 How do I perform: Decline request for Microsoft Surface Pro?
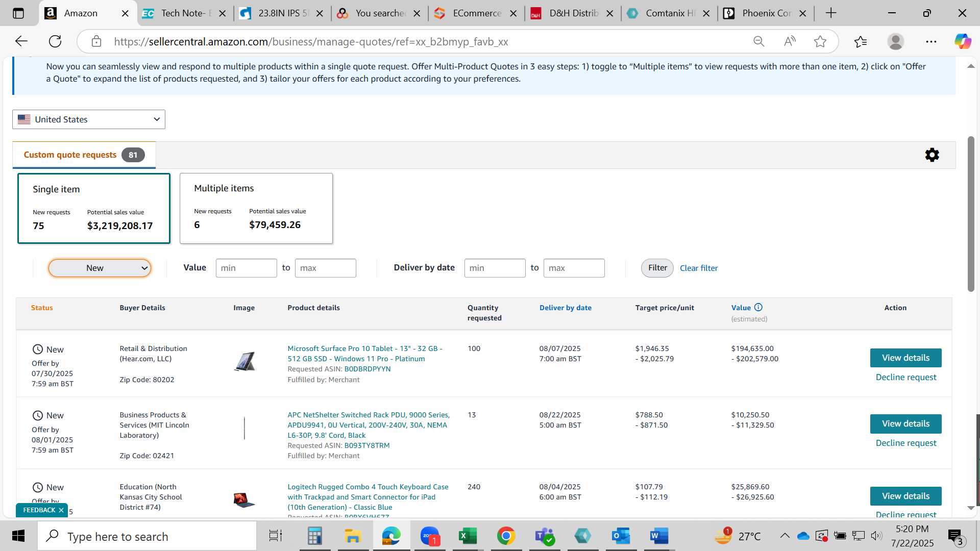click(x=906, y=378)
